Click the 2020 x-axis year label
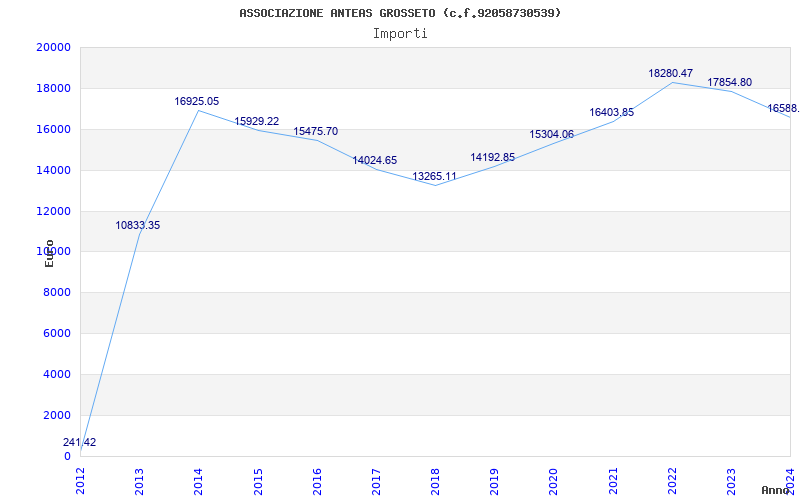Screen dimensions: 800x500 coord(554,481)
